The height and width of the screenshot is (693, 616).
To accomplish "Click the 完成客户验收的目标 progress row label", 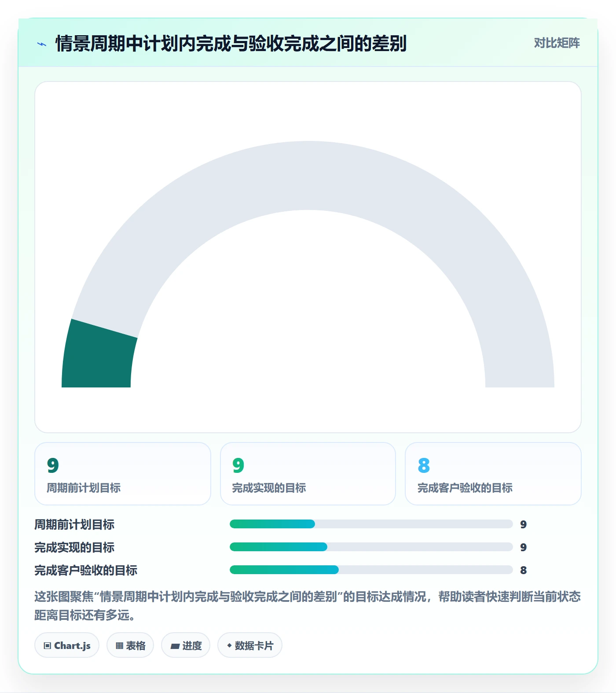I will [x=86, y=570].
